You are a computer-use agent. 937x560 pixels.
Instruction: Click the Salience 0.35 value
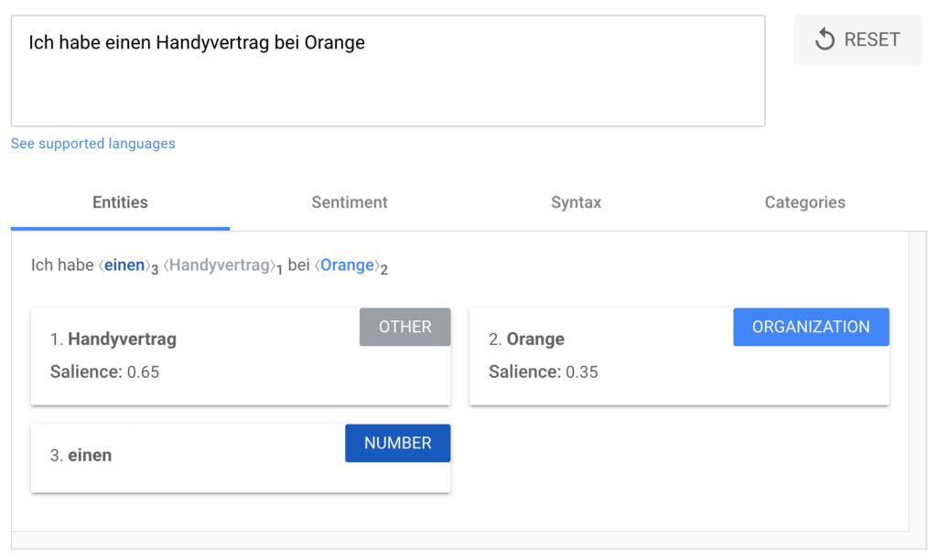pyautogui.click(x=582, y=372)
